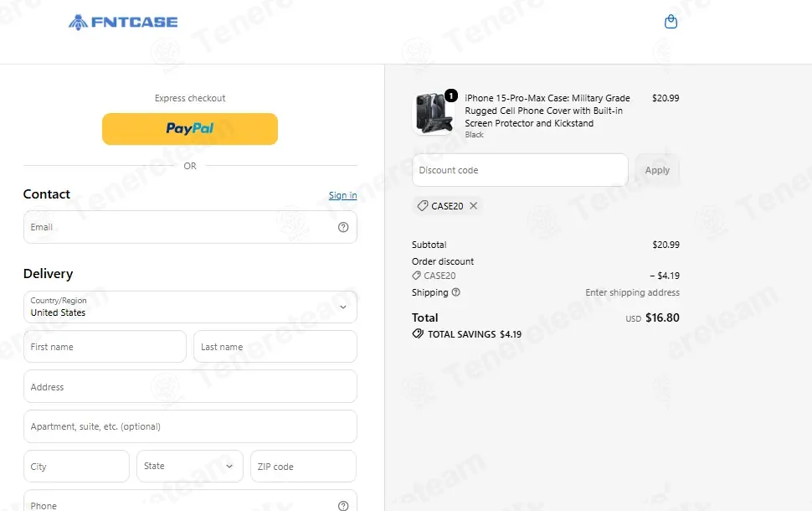Click the Phone field help icon

coord(343,505)
